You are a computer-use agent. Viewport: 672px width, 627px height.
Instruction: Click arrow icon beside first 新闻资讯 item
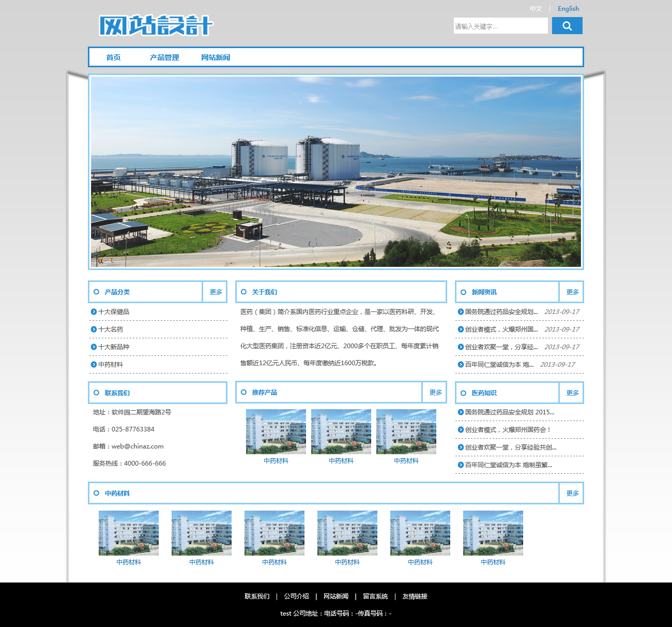pyautogui.click(x=461, y=311)
